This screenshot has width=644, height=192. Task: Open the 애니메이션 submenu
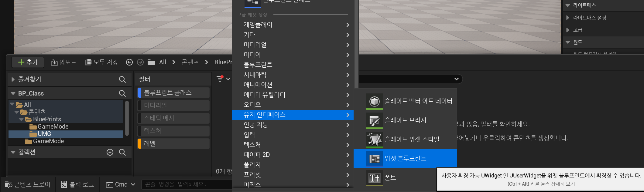[x=293, y=85]
